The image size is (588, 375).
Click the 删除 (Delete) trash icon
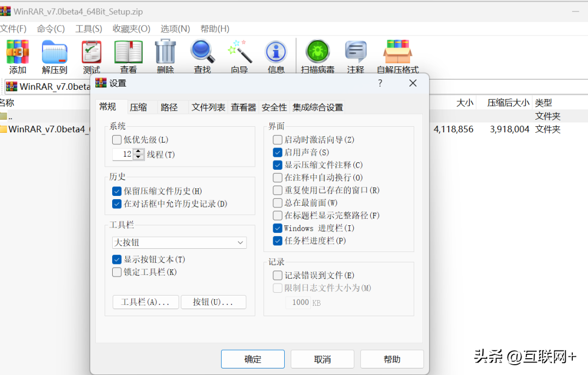(166, 51)
